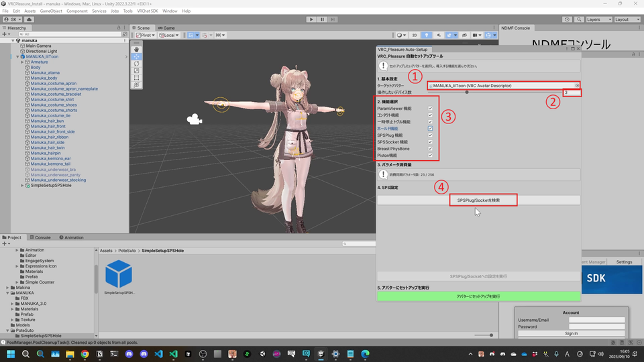This screenshot has width=644, height=362.
Task: Collapse MANUKA_lilToon in Hierarchy
Action: pos(17,56)
